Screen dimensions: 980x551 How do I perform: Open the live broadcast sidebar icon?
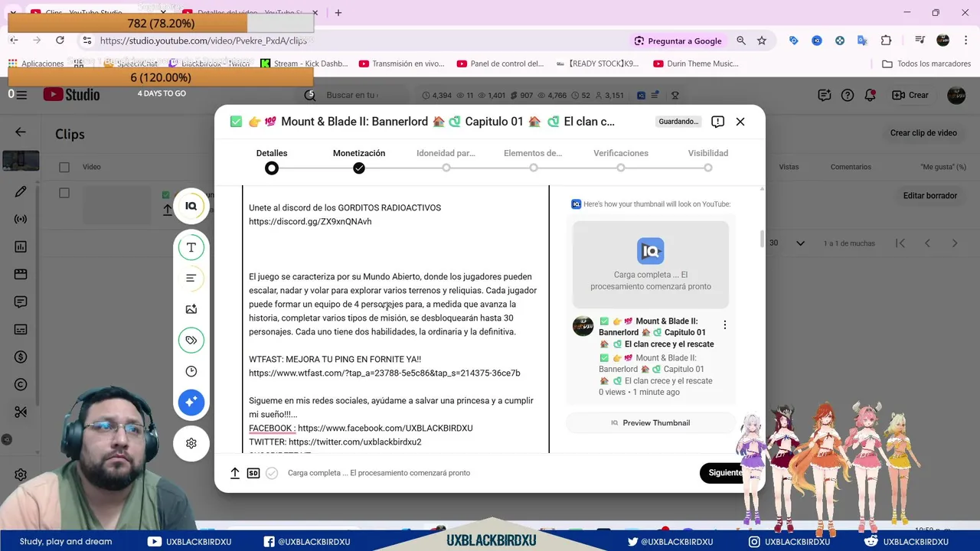point(21,219)
